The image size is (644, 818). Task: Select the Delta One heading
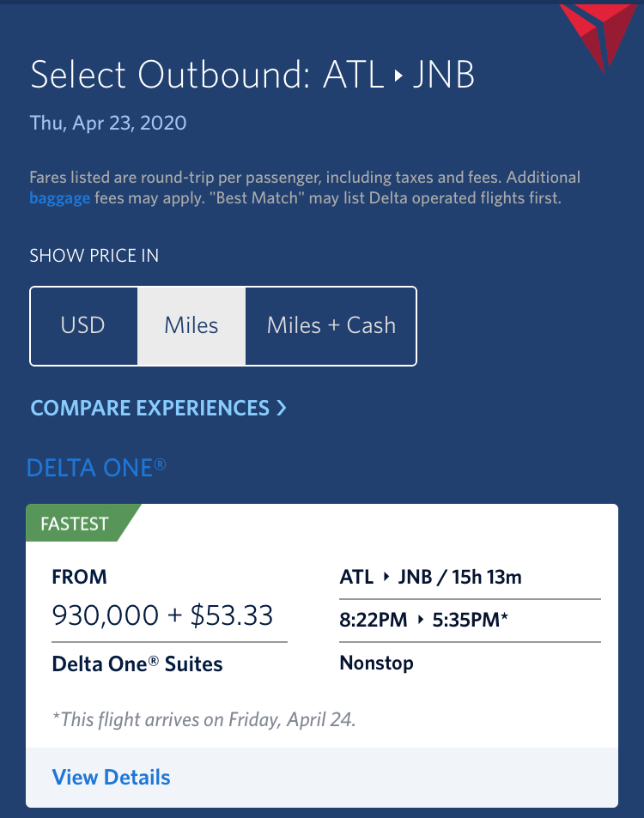pyautogui.click(x=96, y=468)
